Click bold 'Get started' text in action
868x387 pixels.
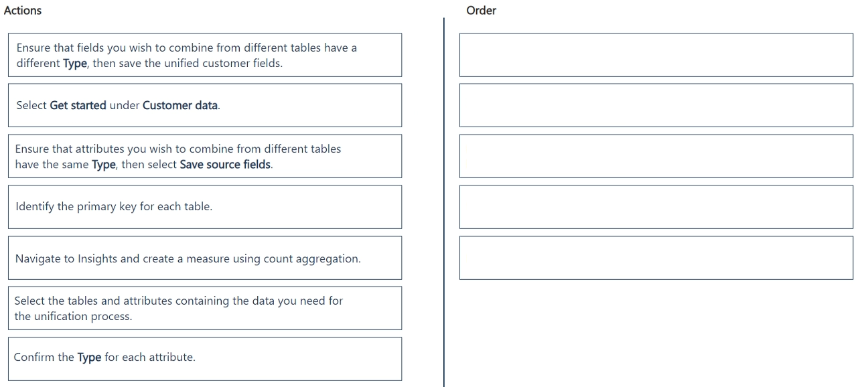pyautogui.click(x=78, y=106)
